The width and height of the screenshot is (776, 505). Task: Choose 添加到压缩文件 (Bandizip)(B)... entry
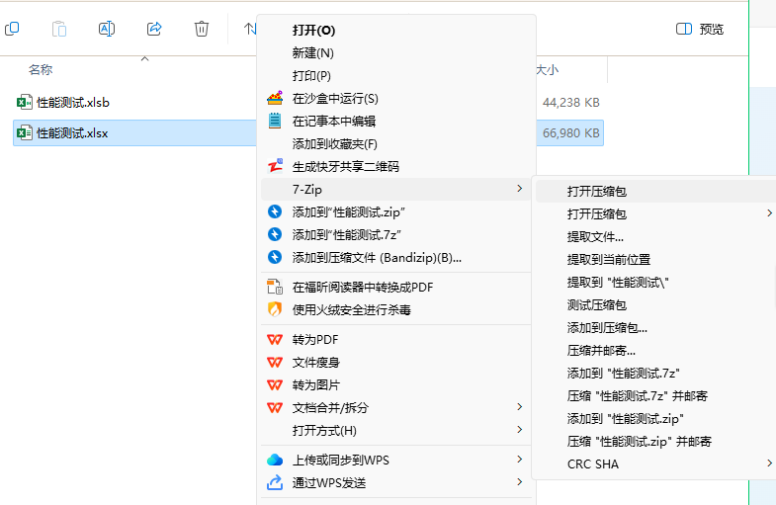click(396, 257)
